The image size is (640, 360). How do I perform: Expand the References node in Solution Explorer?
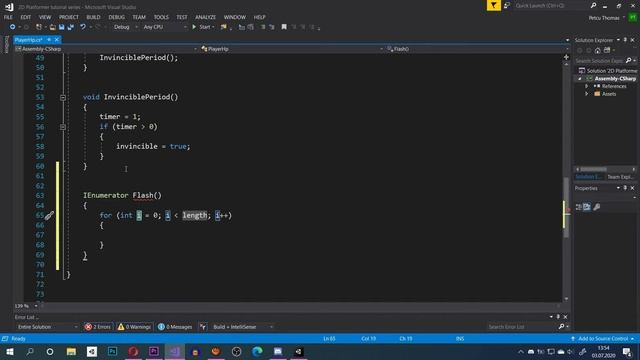[x=587, y=86]
